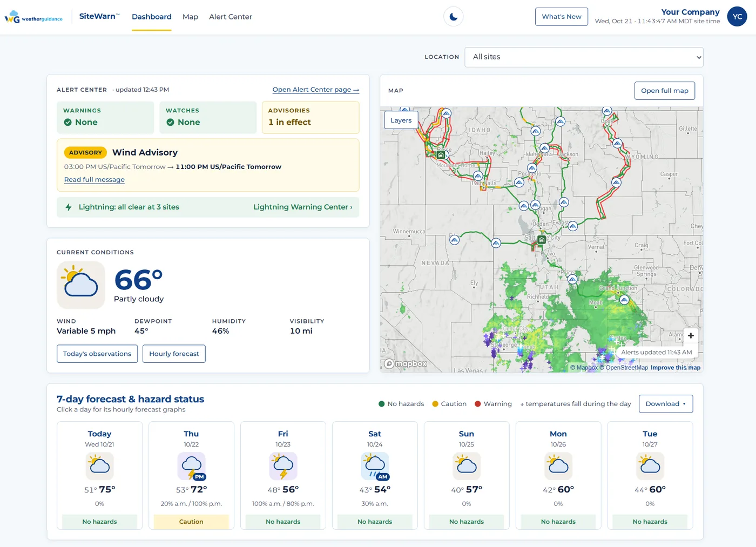Image resolution: width=756 pixels, height=547 pixels.
Task: Switch to the Dashboard tab
Action: [x=152, y=17]
